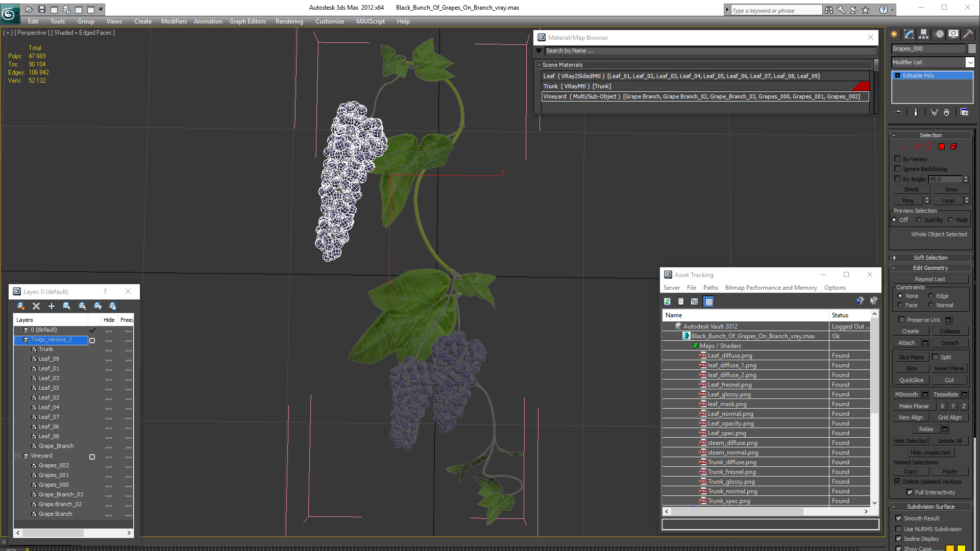Collapse the Edit Geometry rollout
The image size is (980, 551).
930,268
